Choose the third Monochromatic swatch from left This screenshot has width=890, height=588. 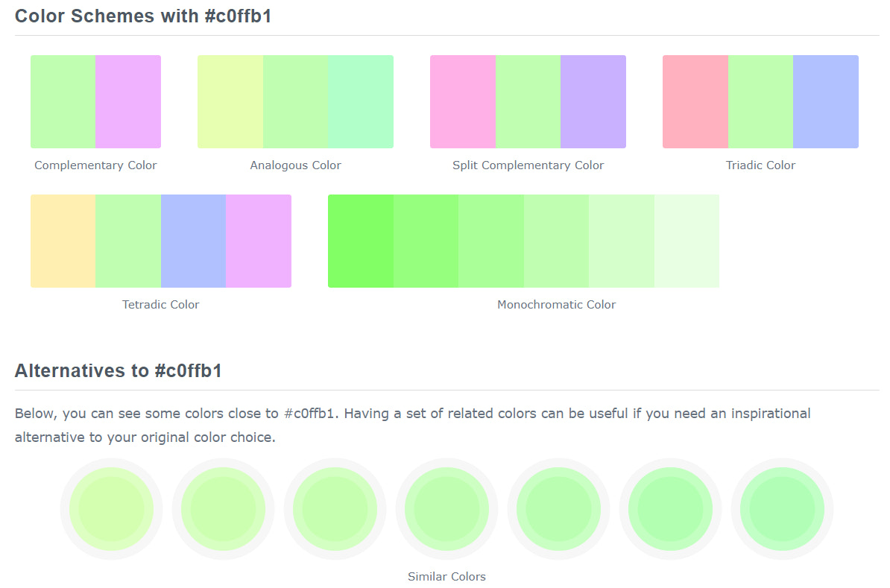(491, 241)
